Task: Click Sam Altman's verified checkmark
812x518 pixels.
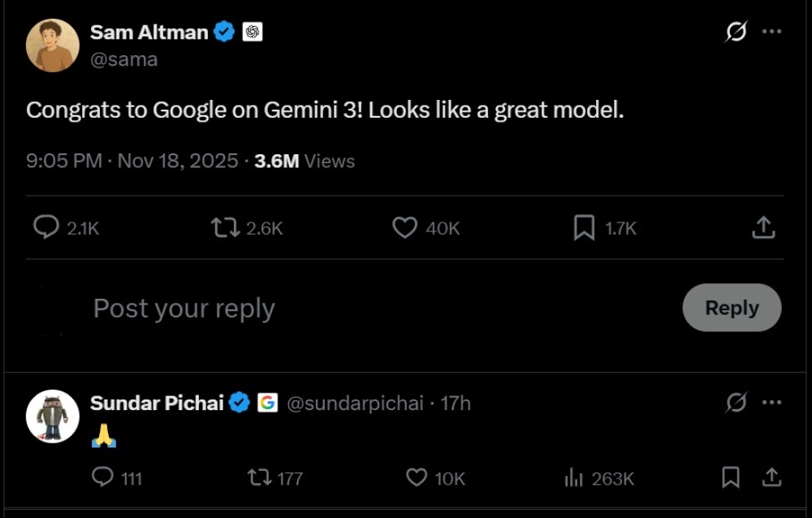Action: pos(224,32)
